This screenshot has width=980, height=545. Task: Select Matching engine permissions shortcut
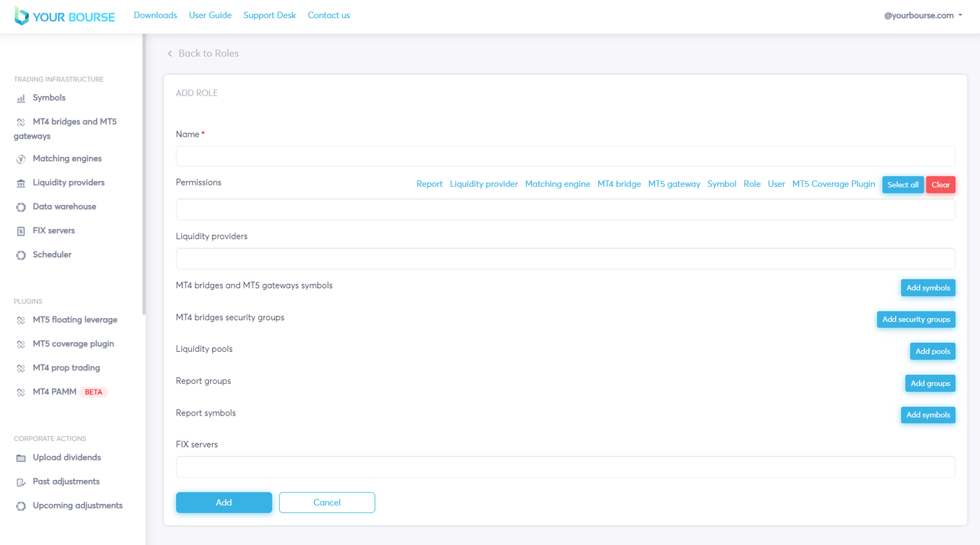point(557,184)
